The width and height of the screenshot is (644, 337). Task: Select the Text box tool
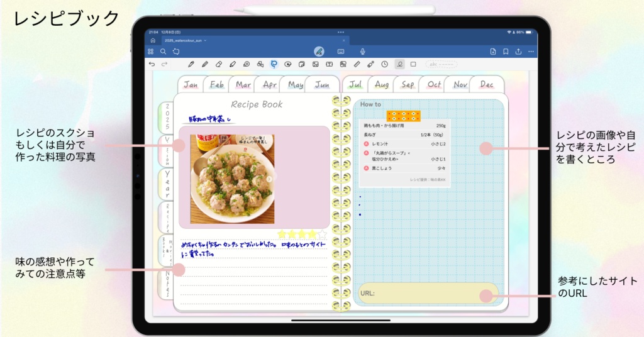click(x=330, y=64)
